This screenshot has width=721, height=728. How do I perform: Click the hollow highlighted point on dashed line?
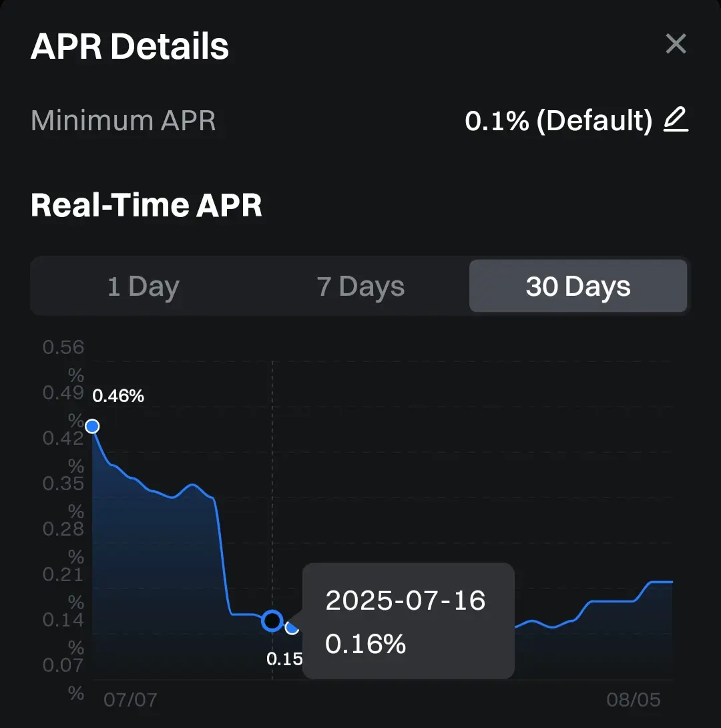(x=272, y=620)
